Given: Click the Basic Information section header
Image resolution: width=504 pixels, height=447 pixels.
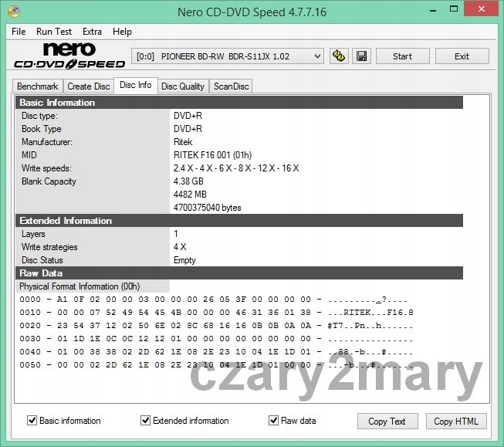Looking at the screenshot, I should tap(239, 103).
